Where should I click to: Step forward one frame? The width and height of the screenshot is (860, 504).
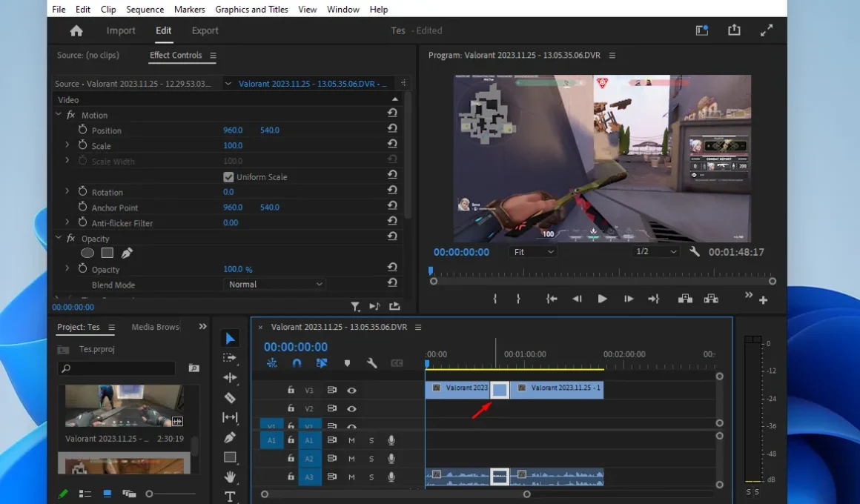click(x=629, y=299)
